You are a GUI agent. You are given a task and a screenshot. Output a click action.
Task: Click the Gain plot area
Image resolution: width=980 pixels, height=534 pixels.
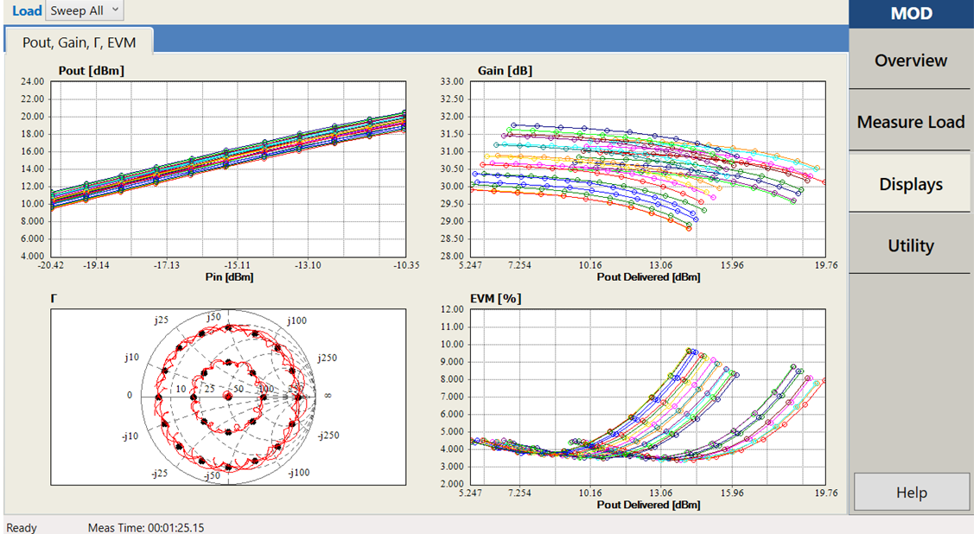647,168
